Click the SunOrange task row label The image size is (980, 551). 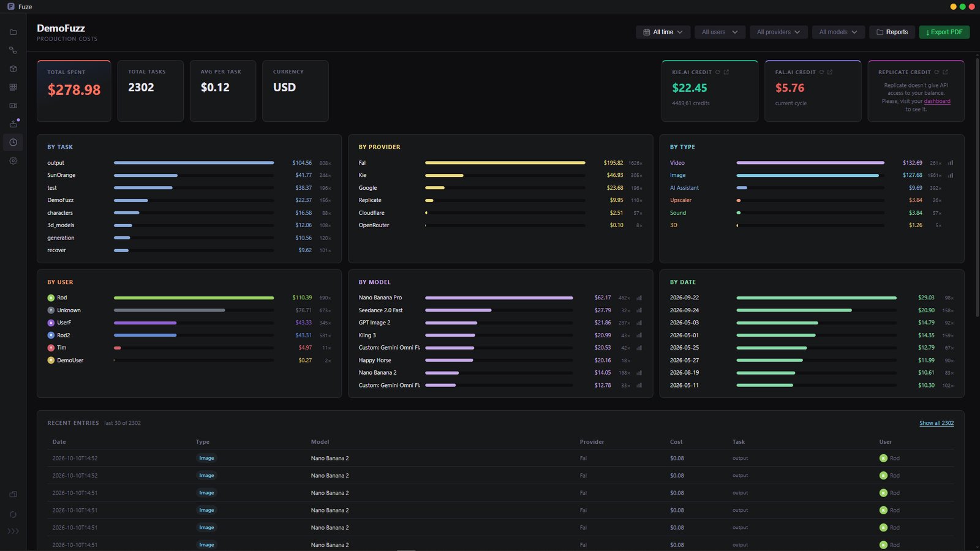pos(61,175)
